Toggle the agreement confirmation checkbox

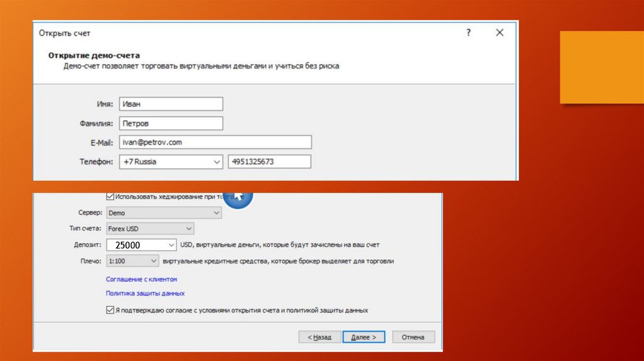[110, 310]
